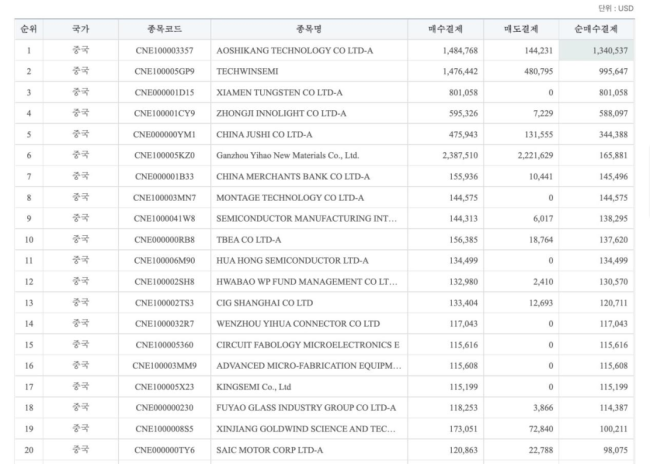Screen dimensions: 650x464
Task: Click the 단위 : USD unit label
Action: 615,8
